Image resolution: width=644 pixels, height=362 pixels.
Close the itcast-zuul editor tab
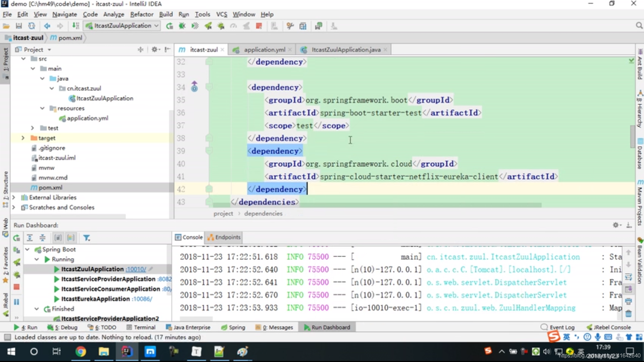pyautogui.click(x=222, y=50)
